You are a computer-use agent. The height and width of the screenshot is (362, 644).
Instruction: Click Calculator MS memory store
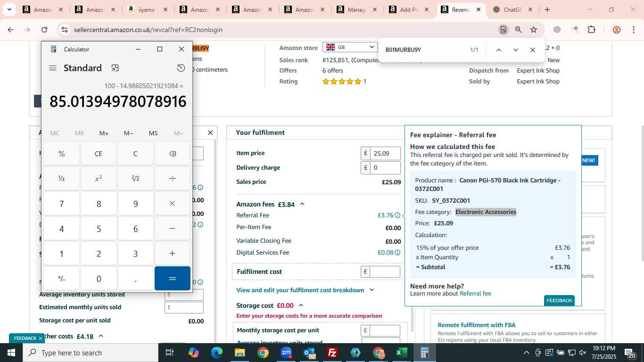pos(153,133)
